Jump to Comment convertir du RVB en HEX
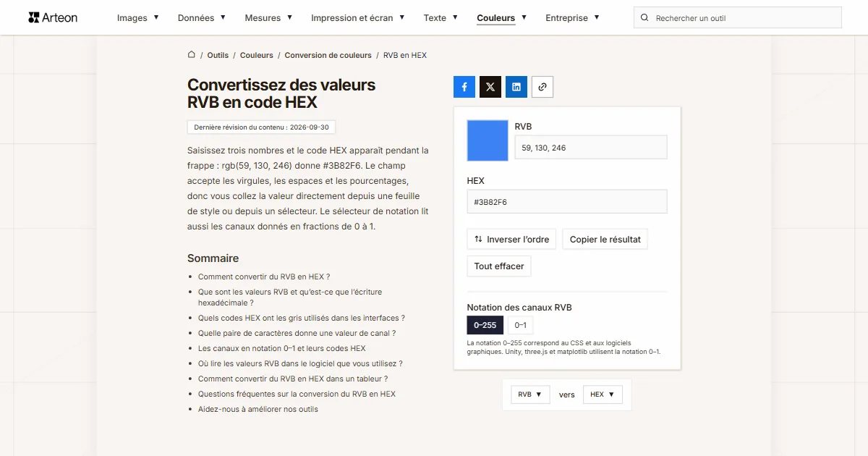The image size is (868, 456). click(x=264, y=276)
